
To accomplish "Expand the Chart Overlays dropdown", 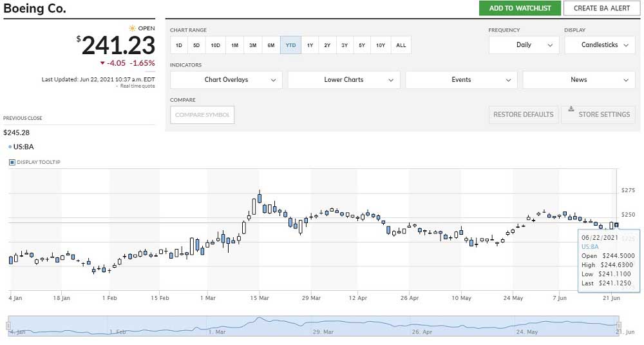I will tap(226, 80).
